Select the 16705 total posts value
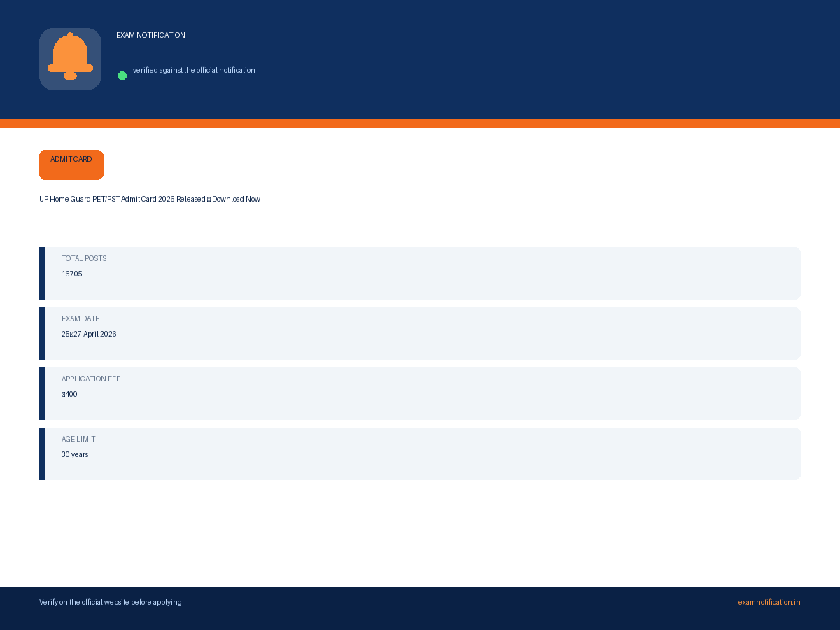 coord(72,274)
